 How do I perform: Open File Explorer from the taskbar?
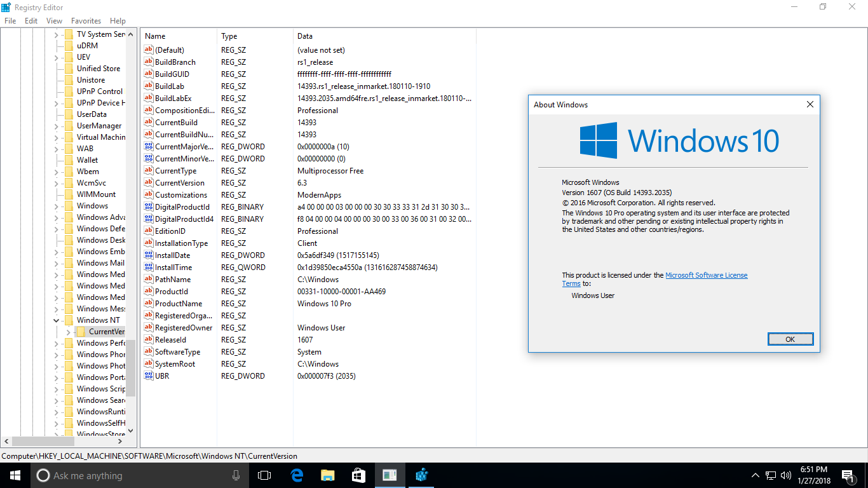click(328, 475)
